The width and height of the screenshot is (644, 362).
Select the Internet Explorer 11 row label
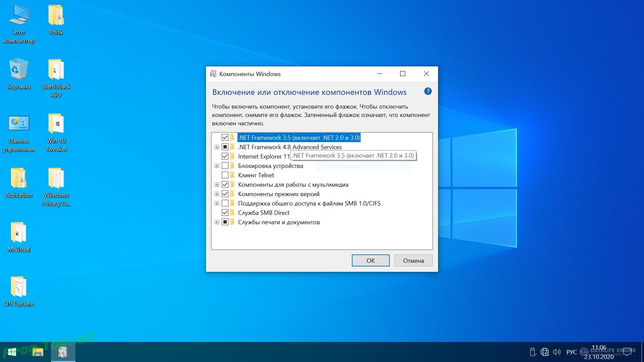click(264, 156)
